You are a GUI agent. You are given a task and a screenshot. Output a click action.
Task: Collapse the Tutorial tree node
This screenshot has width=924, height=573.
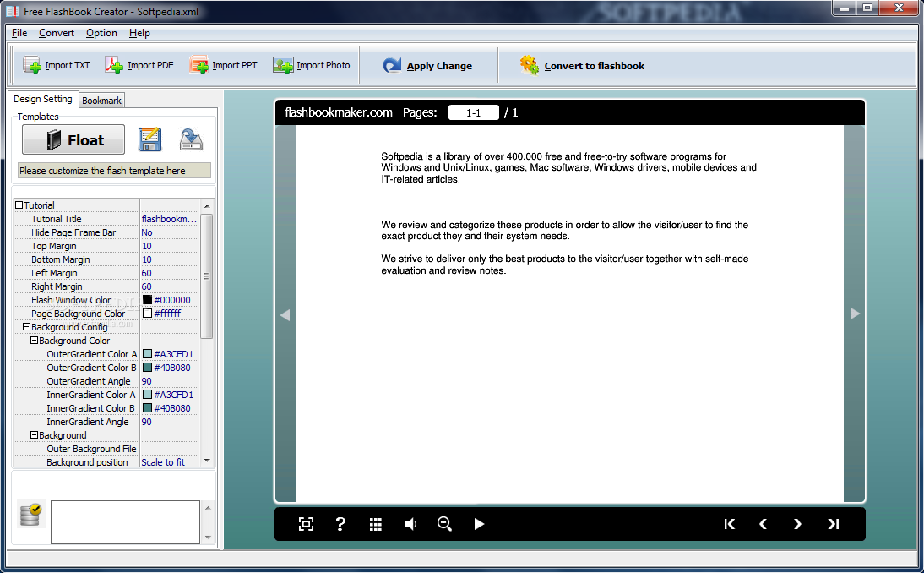(19, 205)
